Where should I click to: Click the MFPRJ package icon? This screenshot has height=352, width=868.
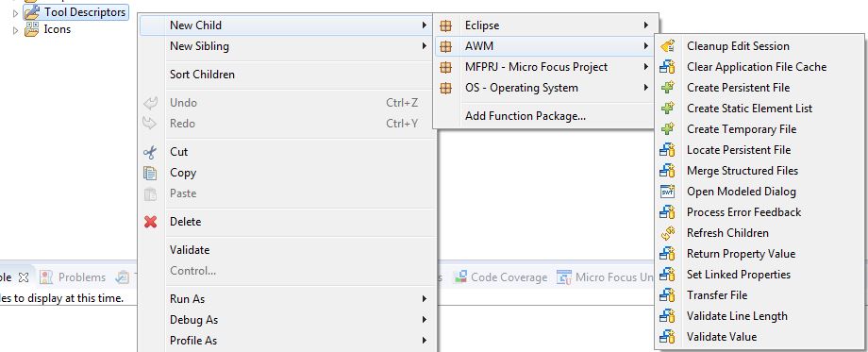(445, 67)
